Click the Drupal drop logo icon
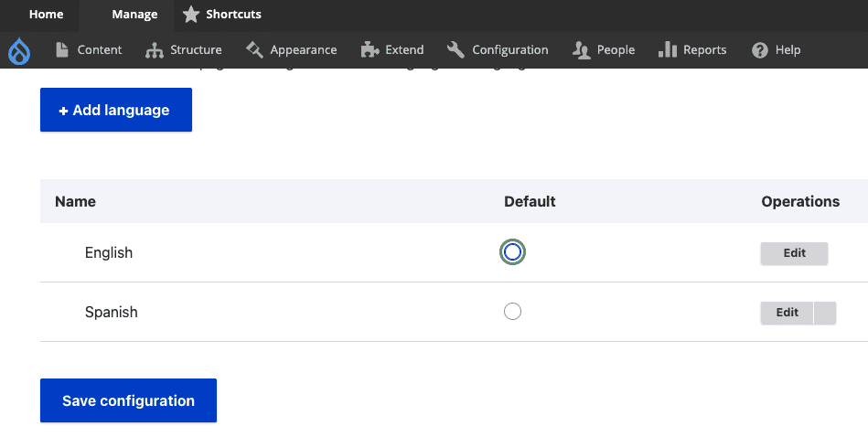 click(18, 51)
